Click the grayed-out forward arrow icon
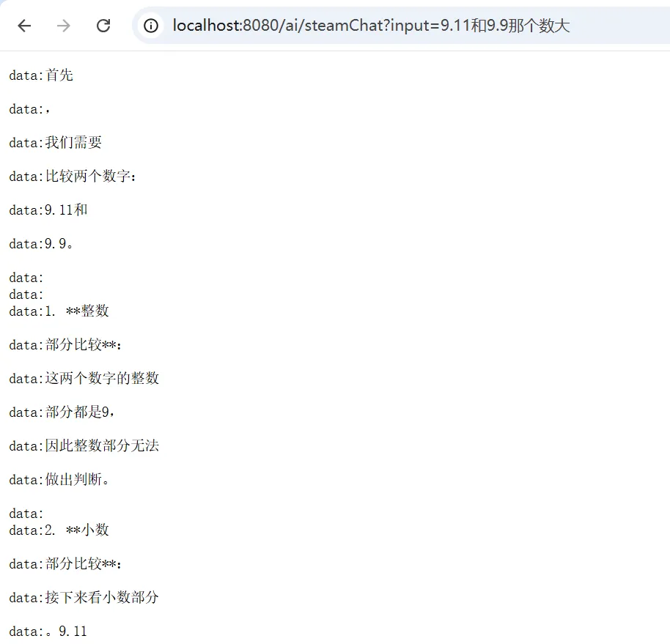 pos(64,25)
